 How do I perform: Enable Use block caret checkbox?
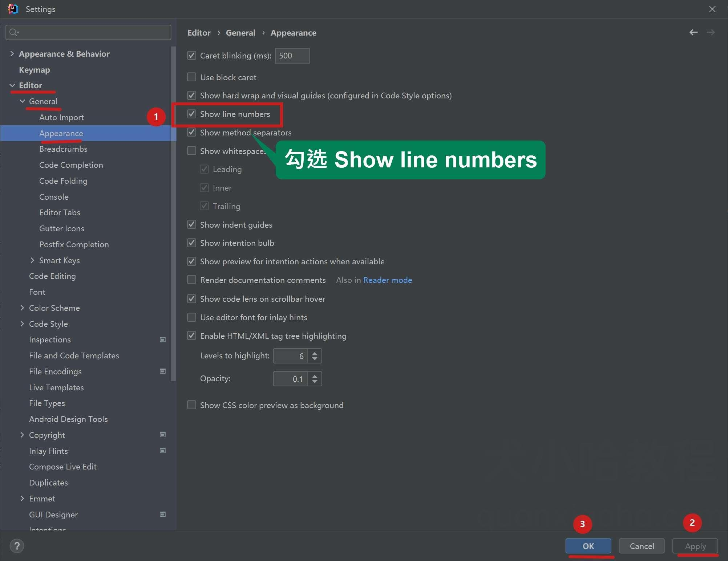[192, 77]
